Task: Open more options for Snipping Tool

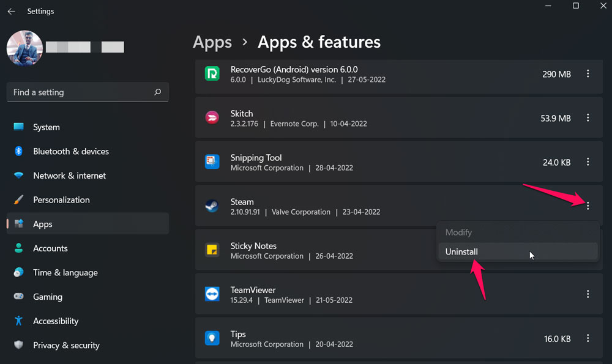Action: [x=588, y=162]
